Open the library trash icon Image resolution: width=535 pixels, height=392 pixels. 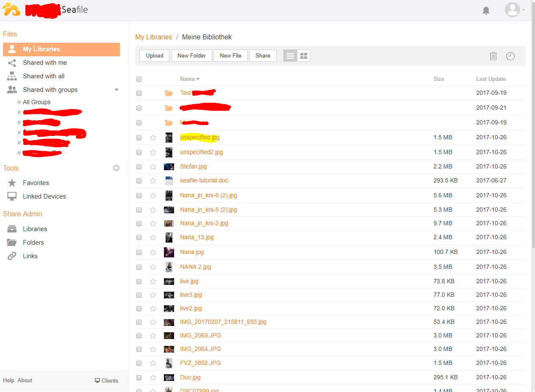click(493, 56)
